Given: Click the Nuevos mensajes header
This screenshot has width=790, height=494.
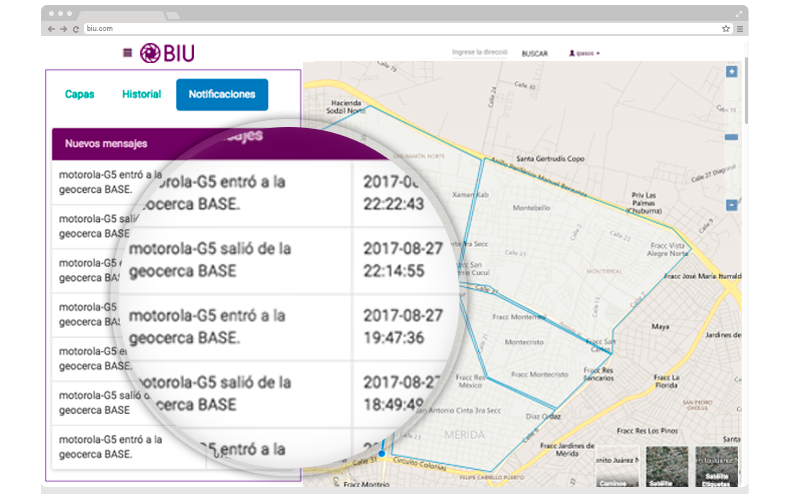Looking at the screenshot, I should click(106, 144).
